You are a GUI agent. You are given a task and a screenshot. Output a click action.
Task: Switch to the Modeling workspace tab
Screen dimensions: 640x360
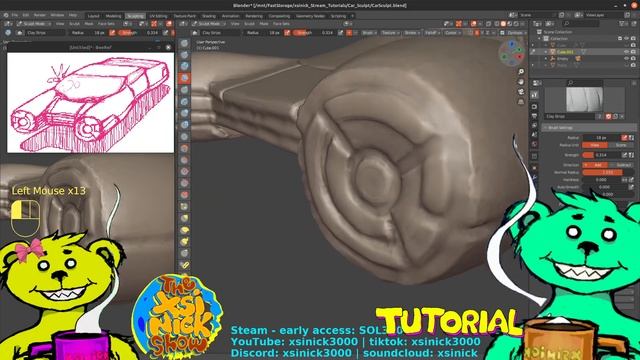(x=113, y=16)
